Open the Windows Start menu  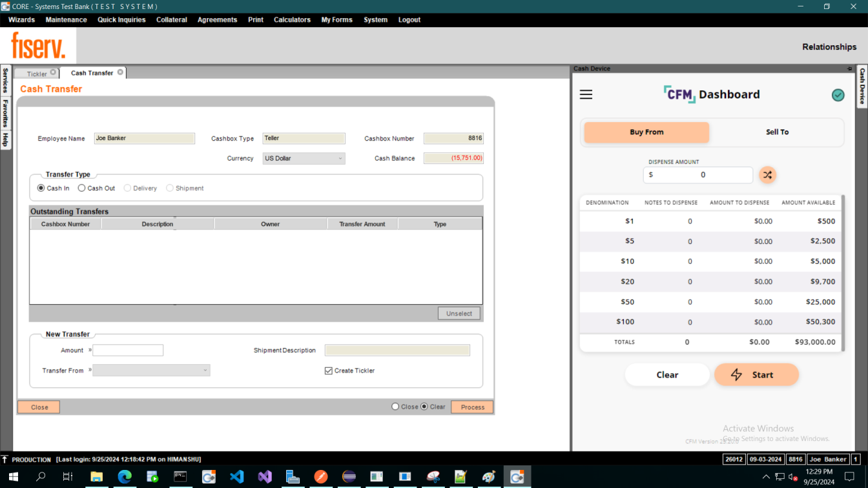click(14, 477)
